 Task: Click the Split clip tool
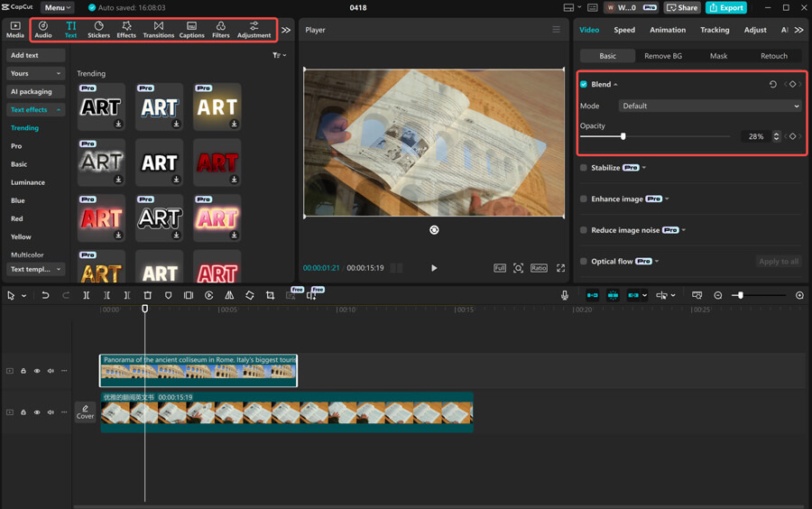(87, 295)
